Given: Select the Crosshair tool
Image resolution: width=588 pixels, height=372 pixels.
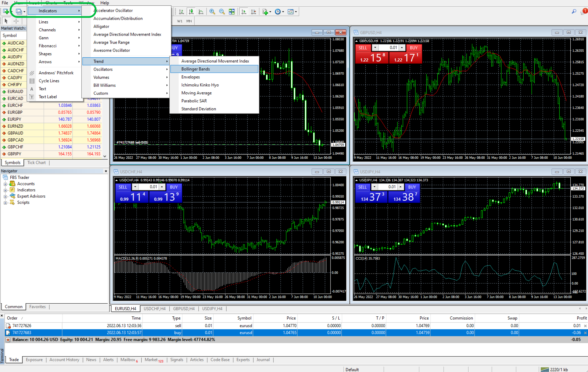Looking at the screenshot, I should pyautogui.click(x=16, y=21).
